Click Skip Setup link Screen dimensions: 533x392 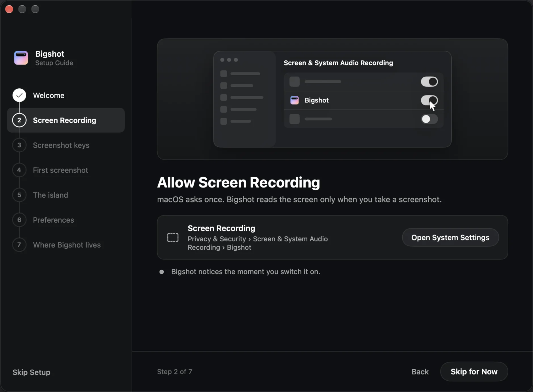tap(31, 372)
